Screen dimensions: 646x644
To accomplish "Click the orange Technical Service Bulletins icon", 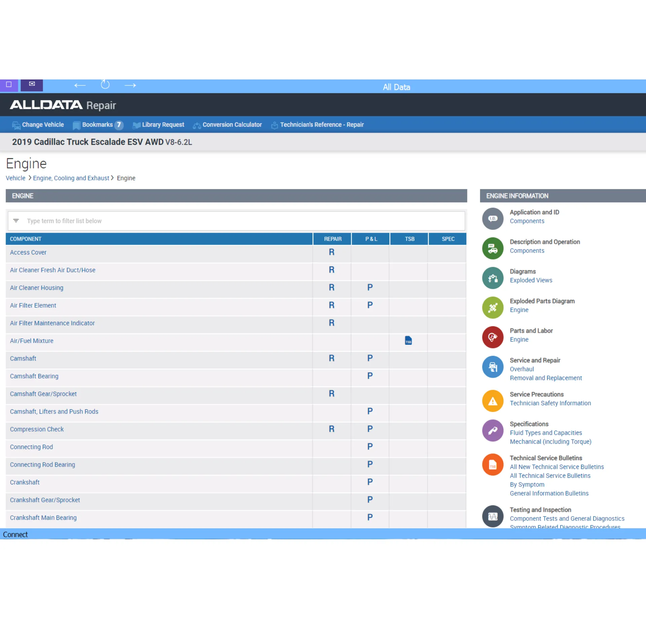I will 493,465.
